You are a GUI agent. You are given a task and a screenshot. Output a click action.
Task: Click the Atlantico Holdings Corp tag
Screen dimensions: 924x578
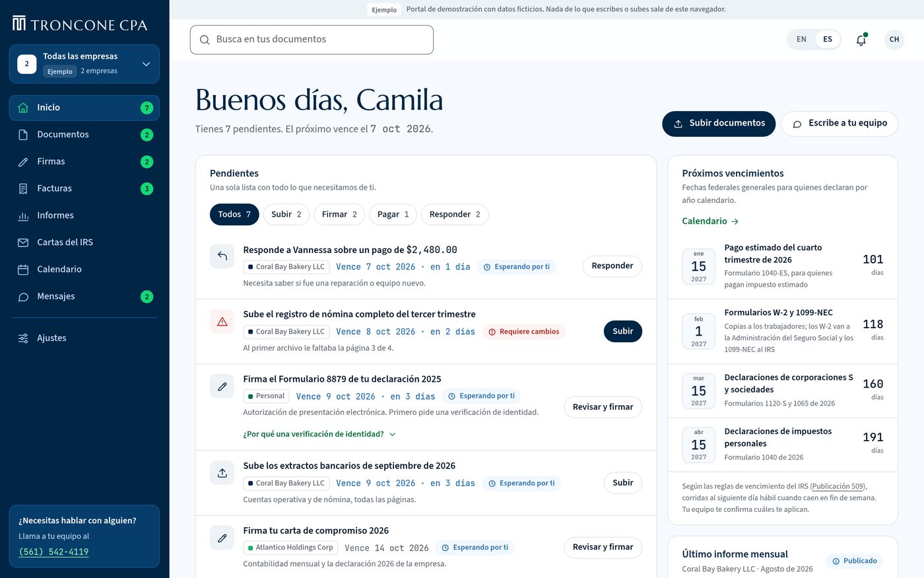(x=290, y=548)
